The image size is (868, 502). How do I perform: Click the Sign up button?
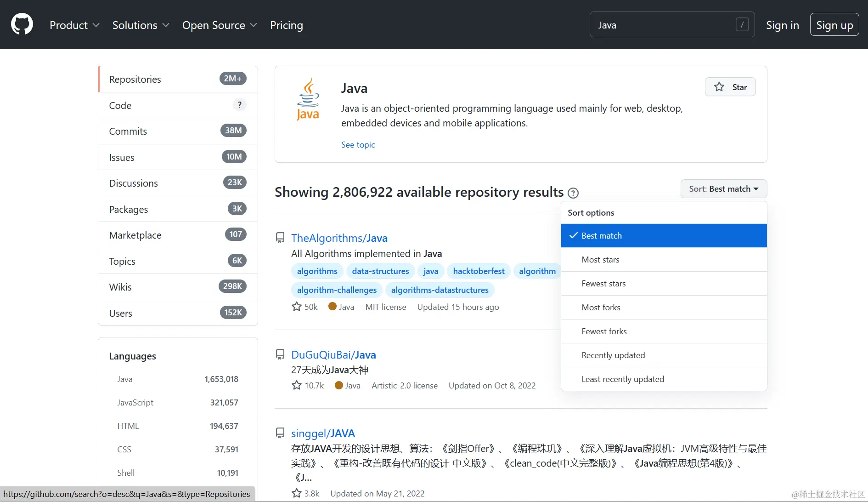click(834, 24)
